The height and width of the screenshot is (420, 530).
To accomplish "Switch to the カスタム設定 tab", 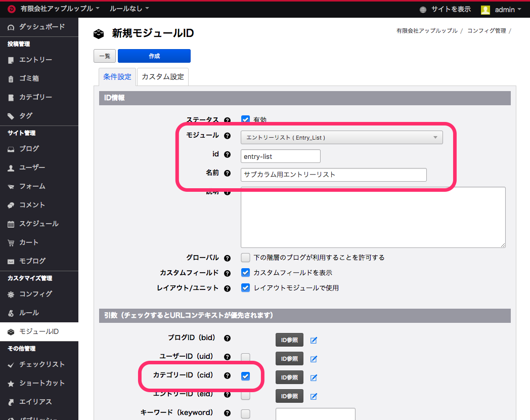I will coord(163,77).
